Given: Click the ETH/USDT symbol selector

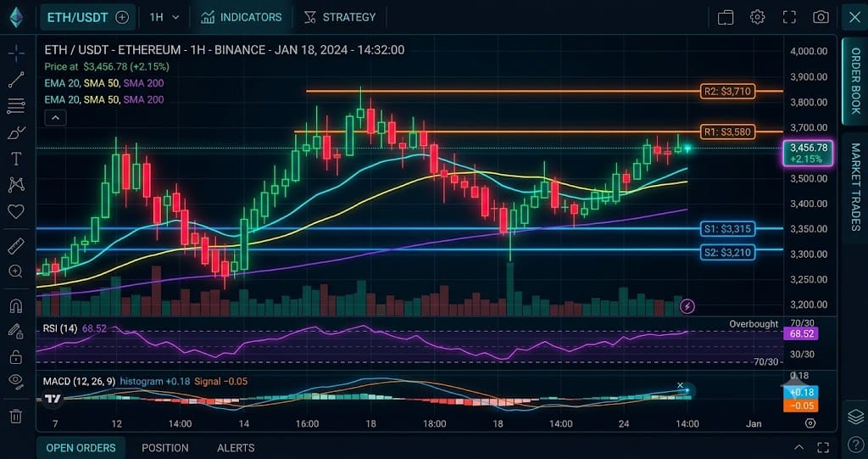Looking at the screenshot, I should coord(87,17).
